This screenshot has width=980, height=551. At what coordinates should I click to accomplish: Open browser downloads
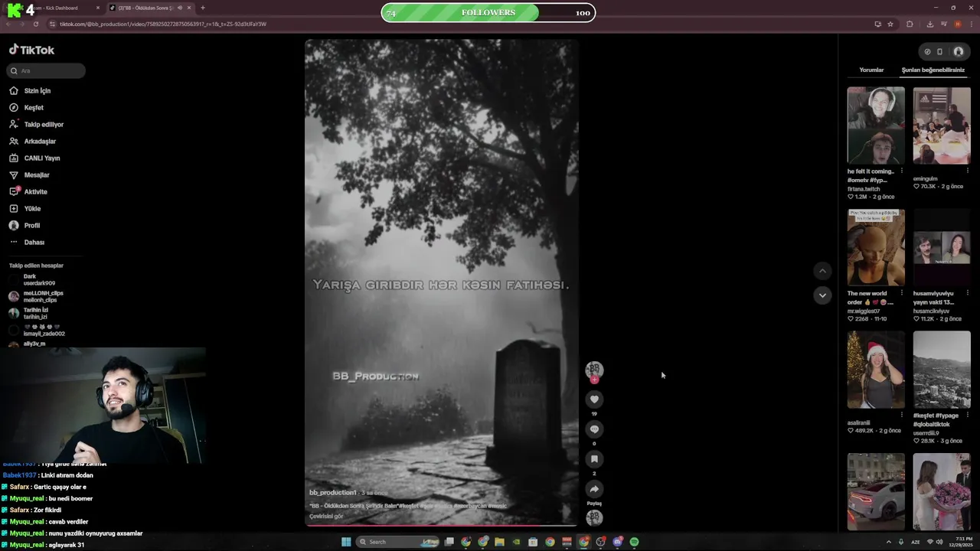point(929,24)
